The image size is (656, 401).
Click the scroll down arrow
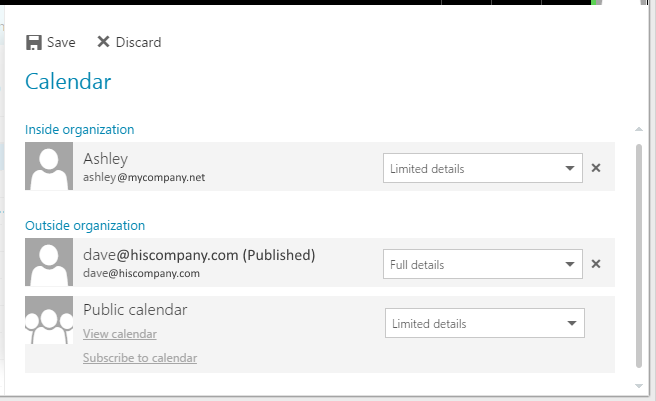639,384
